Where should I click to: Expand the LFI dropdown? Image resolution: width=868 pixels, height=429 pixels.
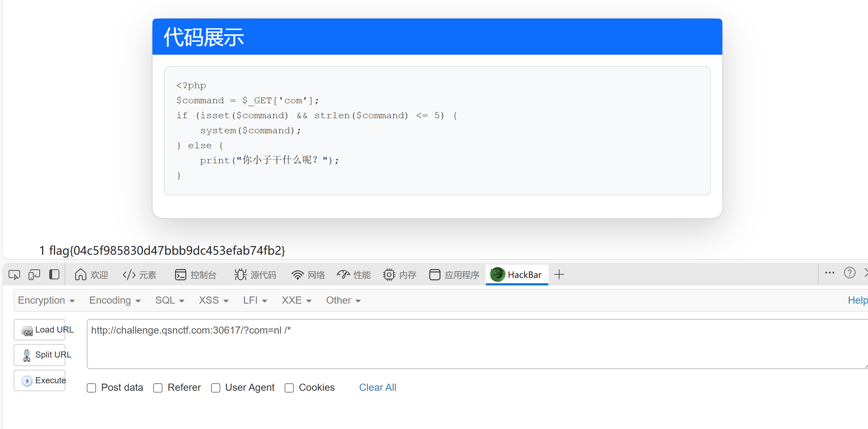tap(255, 300)
